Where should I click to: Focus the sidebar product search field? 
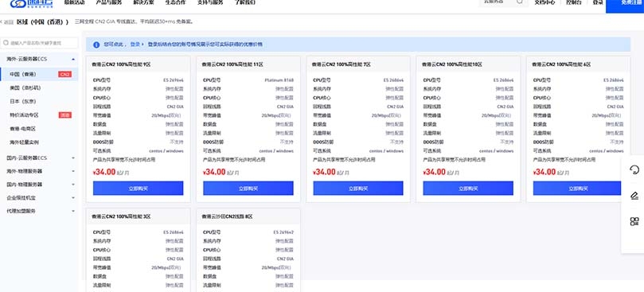click(x=40, y=43)
